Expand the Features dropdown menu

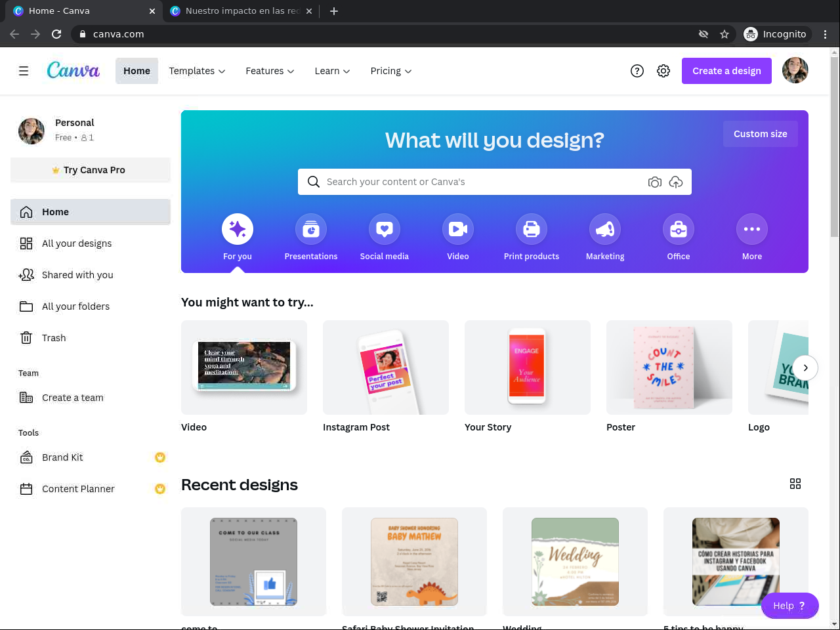pyautogui.click(x=270, y=71)
